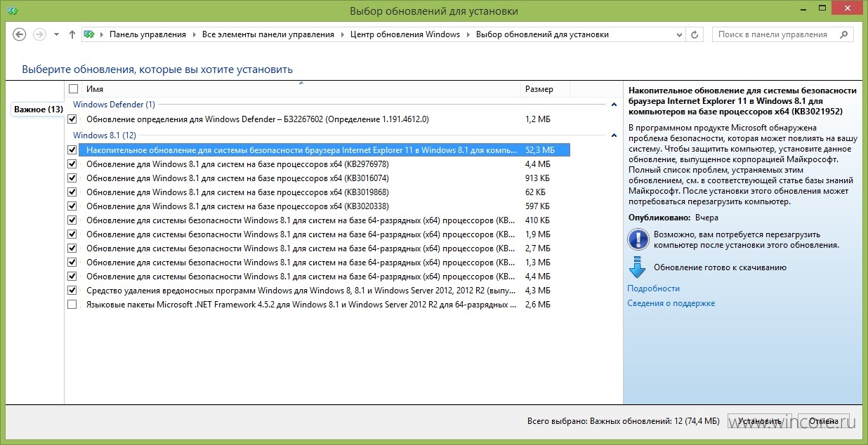Check the .NET Framework 4.5.2 language packs checkbox
Viewport: 868px width, 445px height.
[x=72, y=305]
